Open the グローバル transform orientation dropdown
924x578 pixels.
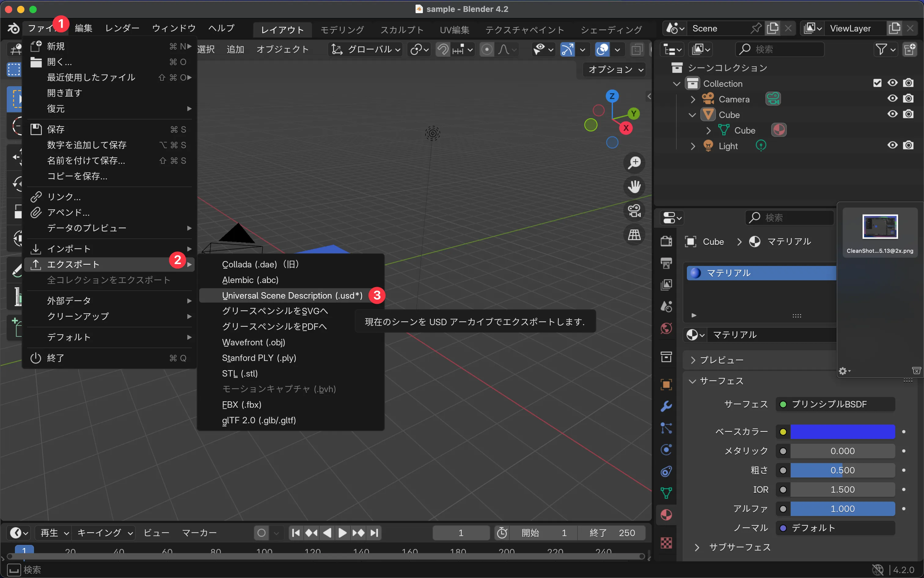[366, 49]
